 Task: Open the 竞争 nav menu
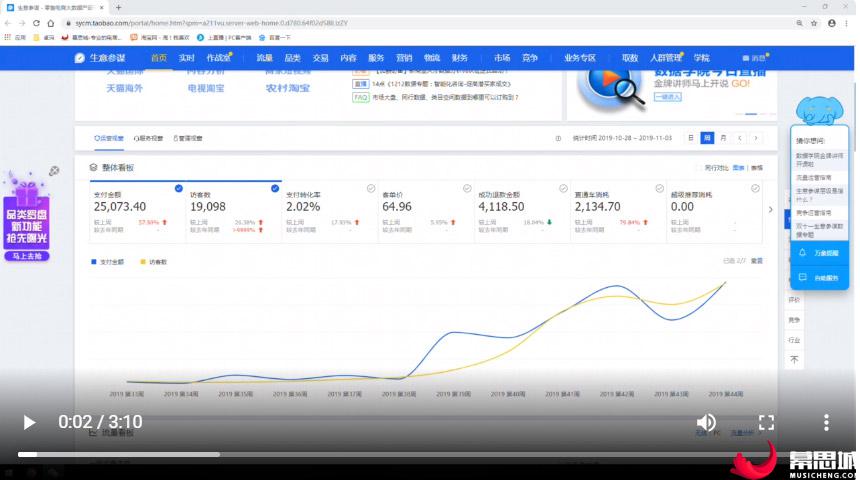(529, 58)
